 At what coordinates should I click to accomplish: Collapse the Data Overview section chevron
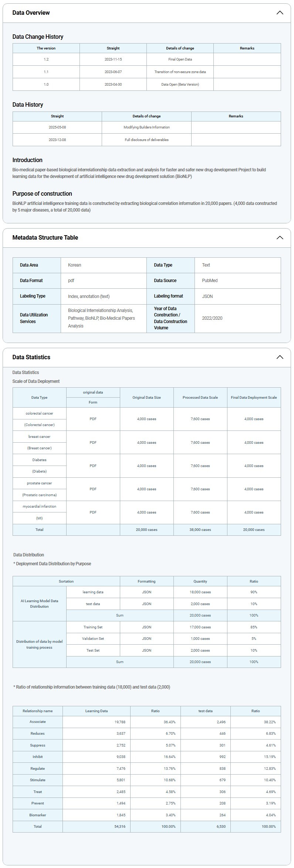point(280,13)
